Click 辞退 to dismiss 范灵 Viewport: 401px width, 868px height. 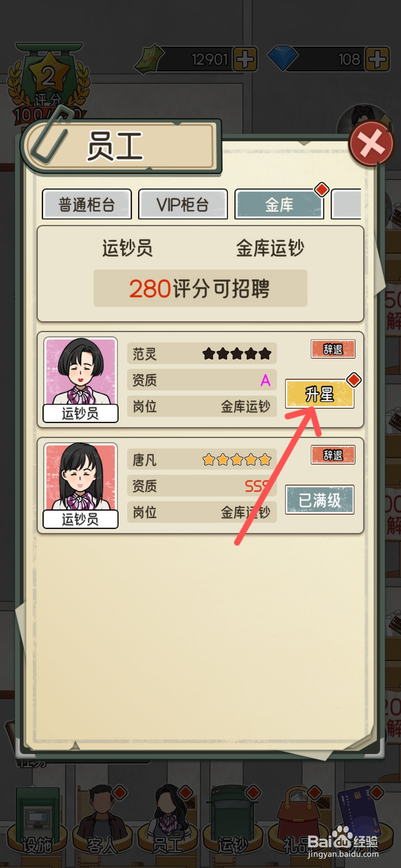click(333, 349)
